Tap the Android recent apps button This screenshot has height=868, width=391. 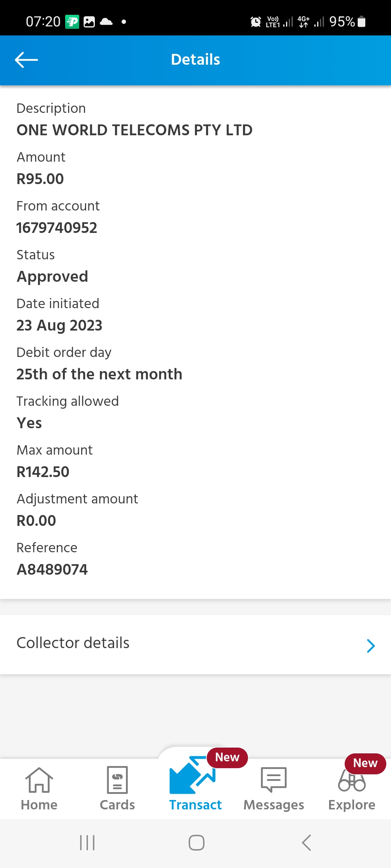87,843
